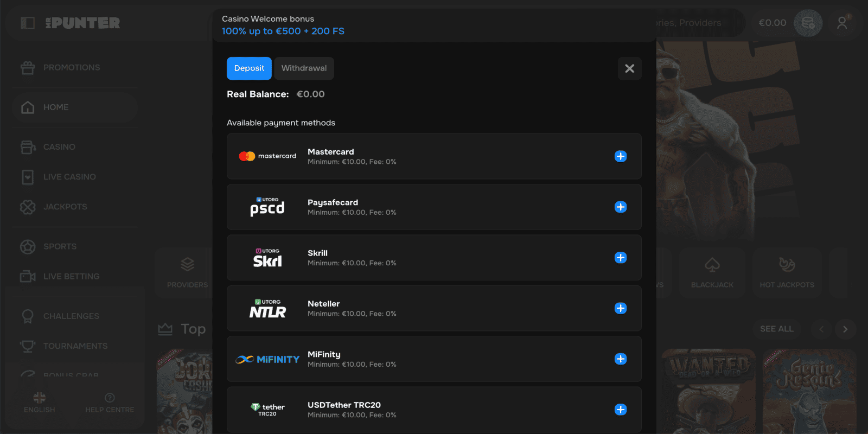Open the user profile icon
The width and height of the screenshot is (868, 434).
coord(842,23)
